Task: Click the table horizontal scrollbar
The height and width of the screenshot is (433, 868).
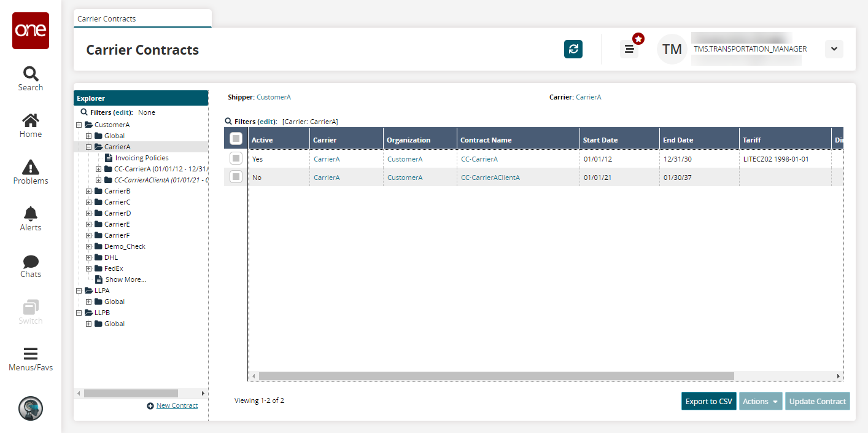Action: tap(496, 376)
